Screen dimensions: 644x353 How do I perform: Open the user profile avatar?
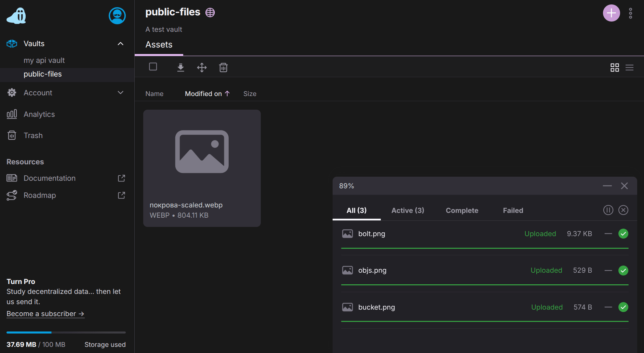pyautogui.click(x=117, y=16)
